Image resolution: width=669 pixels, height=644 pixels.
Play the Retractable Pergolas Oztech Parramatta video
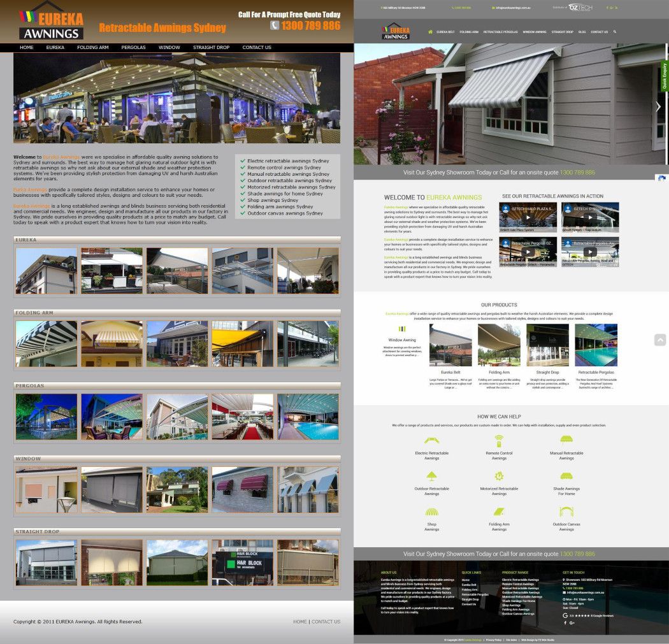pos(528,252)
